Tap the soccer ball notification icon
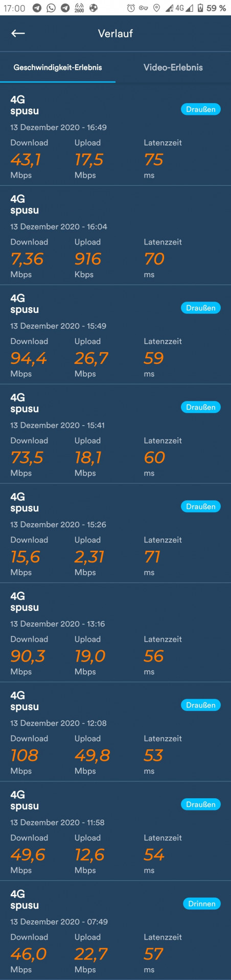This screenshot has width=231, height=980. click(x=93, y=8)
